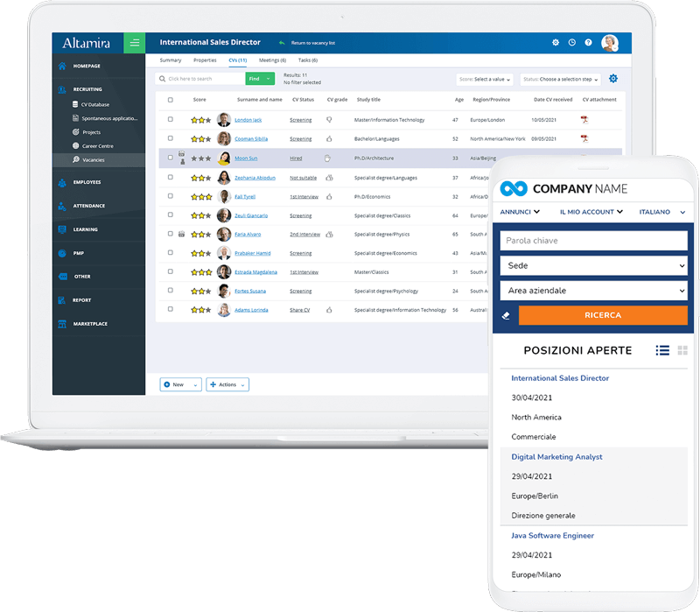700x612 pixels.
Task: Open settings gear in top header
Action: click(556, 42)
